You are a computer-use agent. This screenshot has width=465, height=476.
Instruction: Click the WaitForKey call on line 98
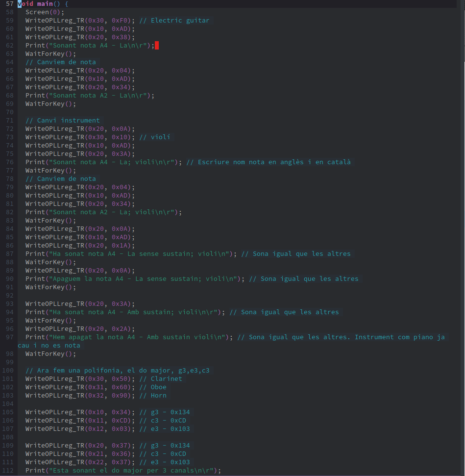pyautogui.click(x=50, y=354)
